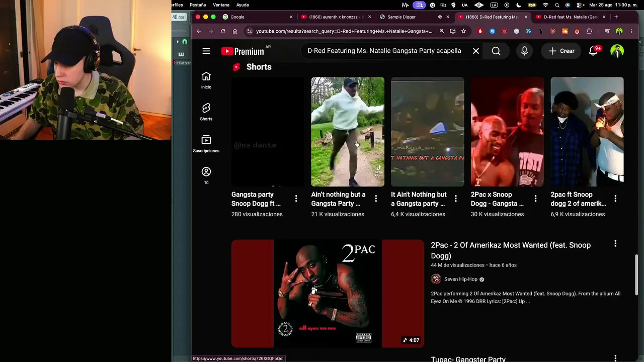Open the @ns dante black short thumbnail

pos(268,132)
